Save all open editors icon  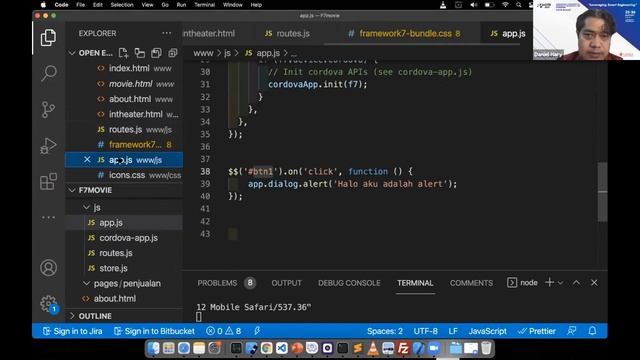(156, 53)
